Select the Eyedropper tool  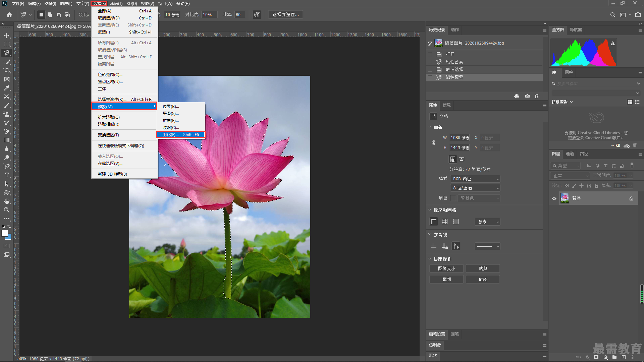[7, 88]
